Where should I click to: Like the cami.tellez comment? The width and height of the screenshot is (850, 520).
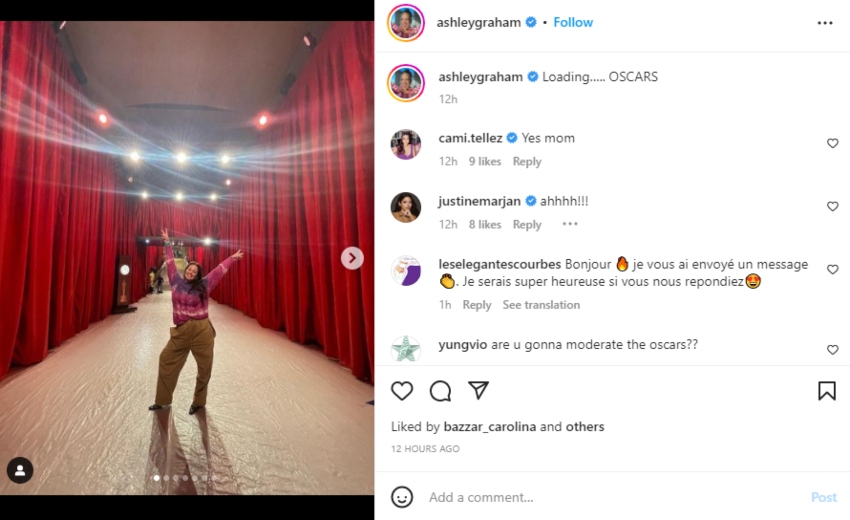(832, 144)
